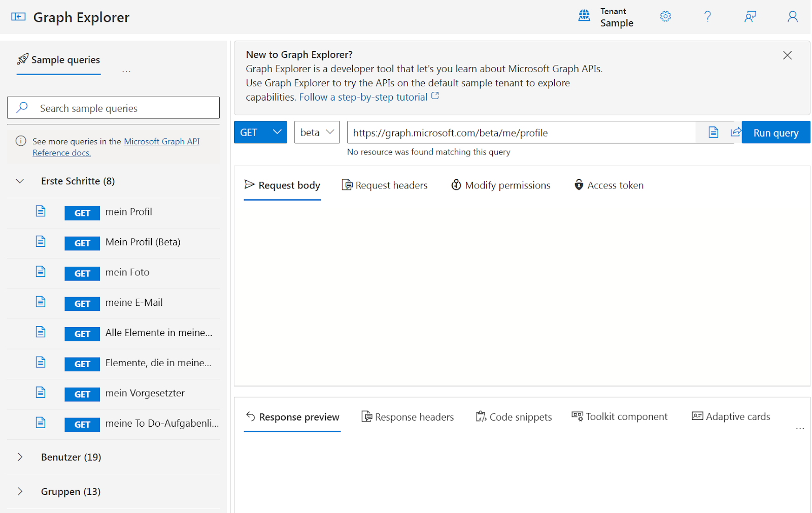Open settings gear icon
The height and width of the screenshot is (513, 812).
click(x=665, y=16)
